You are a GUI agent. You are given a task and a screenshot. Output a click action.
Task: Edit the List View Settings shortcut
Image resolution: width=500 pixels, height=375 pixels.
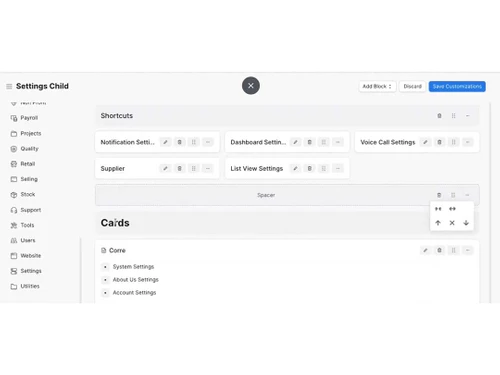click(x=295, y=168)
